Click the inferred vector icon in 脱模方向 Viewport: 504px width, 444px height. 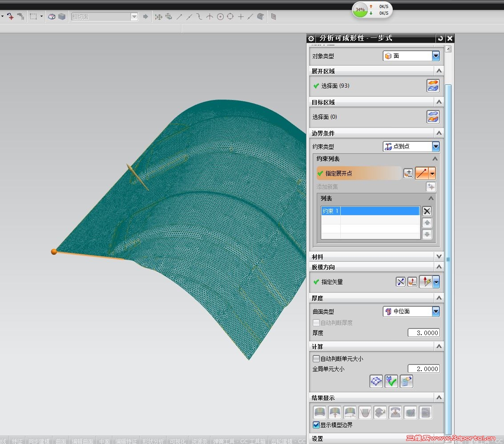pos(426,282)
